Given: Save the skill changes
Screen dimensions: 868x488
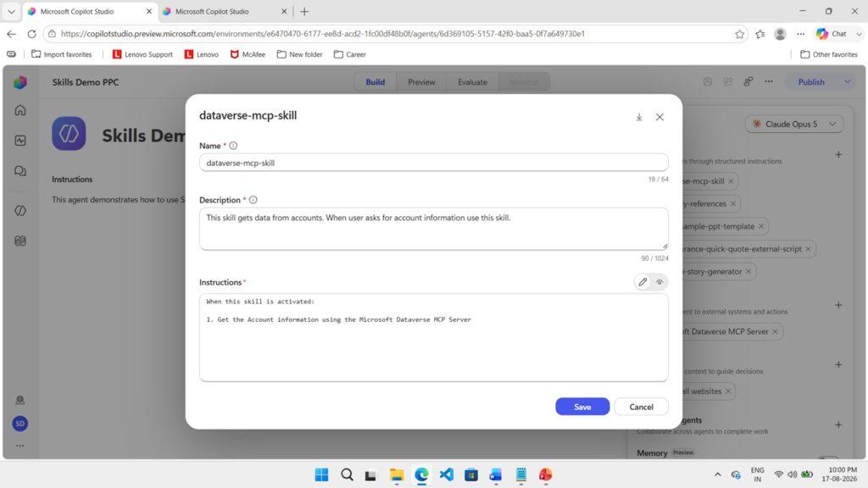Looking at the screenshot, I should point(582,407).
